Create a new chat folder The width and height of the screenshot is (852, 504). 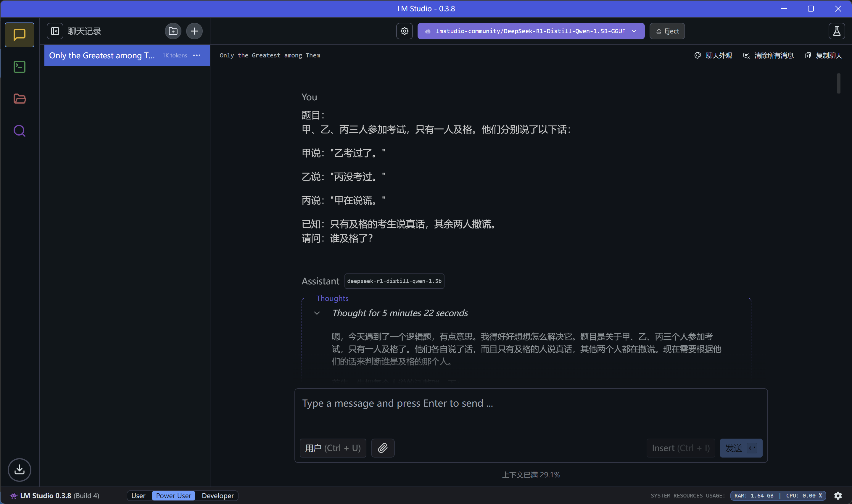point(173,31)
